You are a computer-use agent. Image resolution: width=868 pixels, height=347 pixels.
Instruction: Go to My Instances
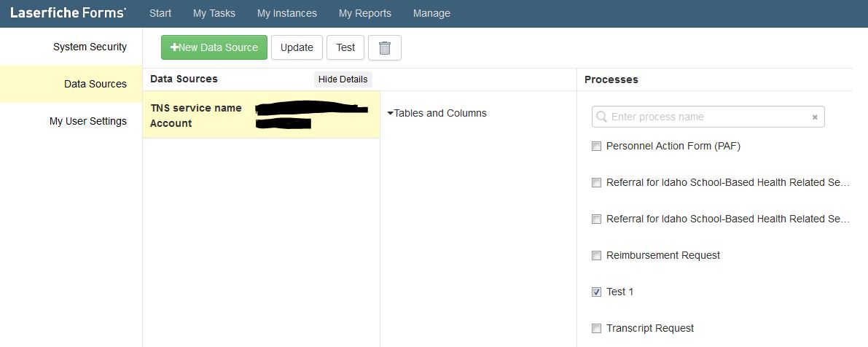[x=286, y=13]
